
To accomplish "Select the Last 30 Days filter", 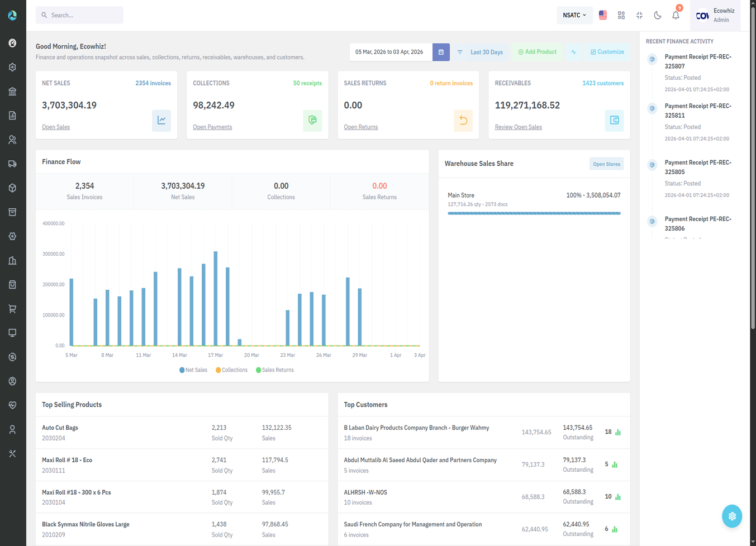I will coord(481,52).
